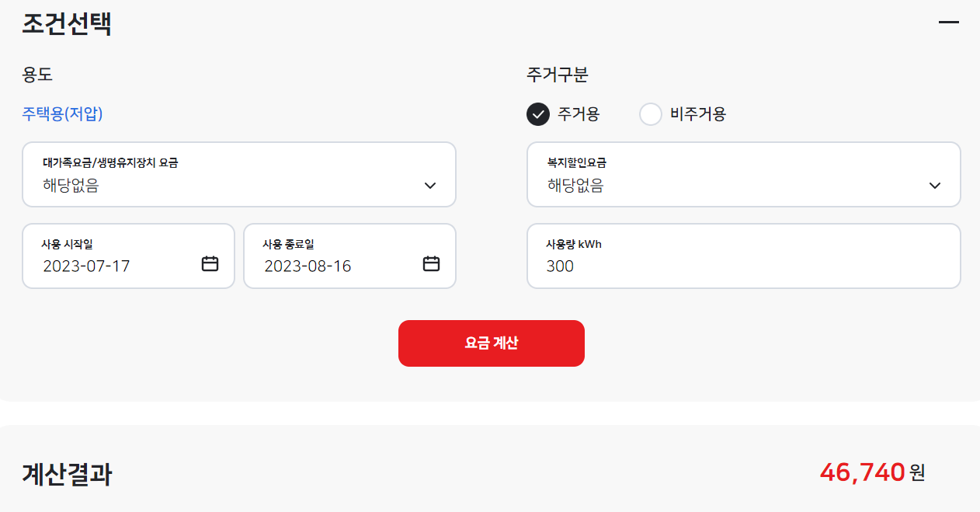980x512 pixels.
Task: Click the 조건선택 title text
Action: coord(67,24)
